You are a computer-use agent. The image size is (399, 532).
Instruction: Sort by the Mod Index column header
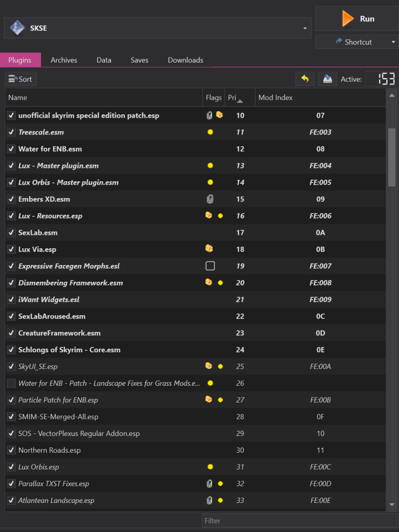pos(320,98)
